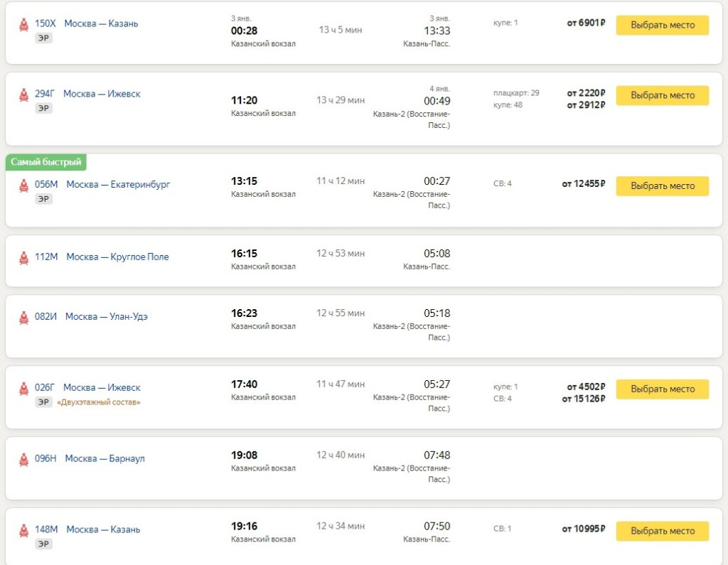Click the ЭР badge under train 150Х
728x565 pixels.
point(43,38)
